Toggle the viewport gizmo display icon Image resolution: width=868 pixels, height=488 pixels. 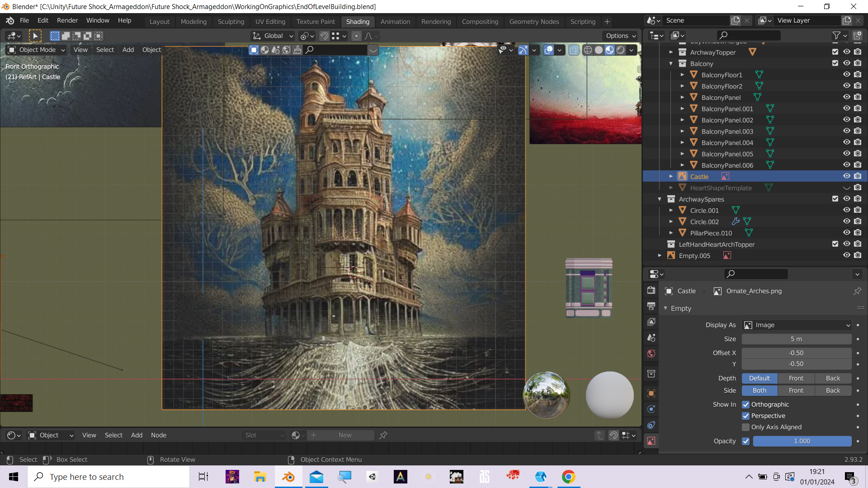[523, 50]
